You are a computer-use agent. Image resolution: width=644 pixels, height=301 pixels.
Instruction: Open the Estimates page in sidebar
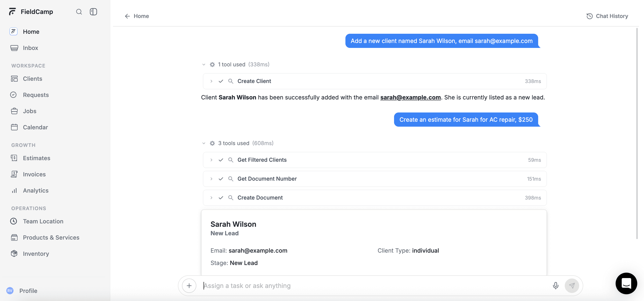coord(36,158)
